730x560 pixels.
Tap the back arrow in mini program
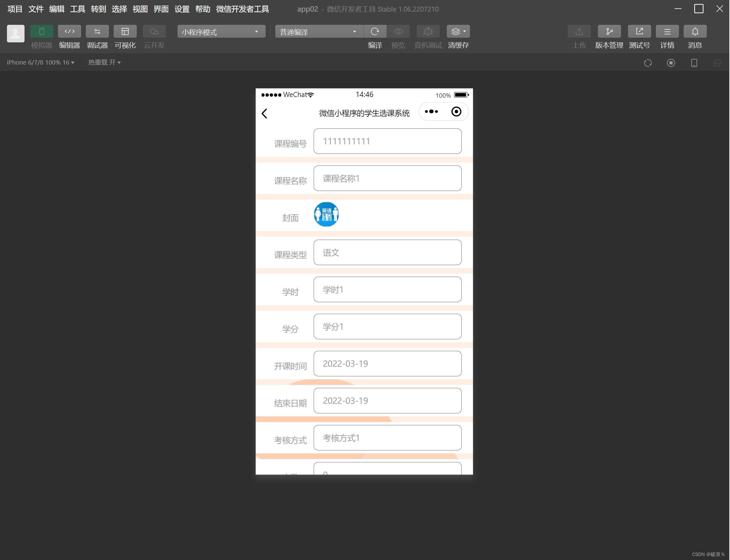coord(265,113)
